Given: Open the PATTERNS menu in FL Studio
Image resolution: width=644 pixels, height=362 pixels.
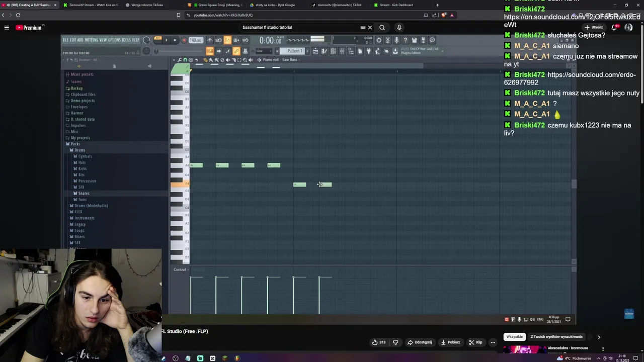Looking at the screenshot, I should pyautogui.click(x=92, y=40).
